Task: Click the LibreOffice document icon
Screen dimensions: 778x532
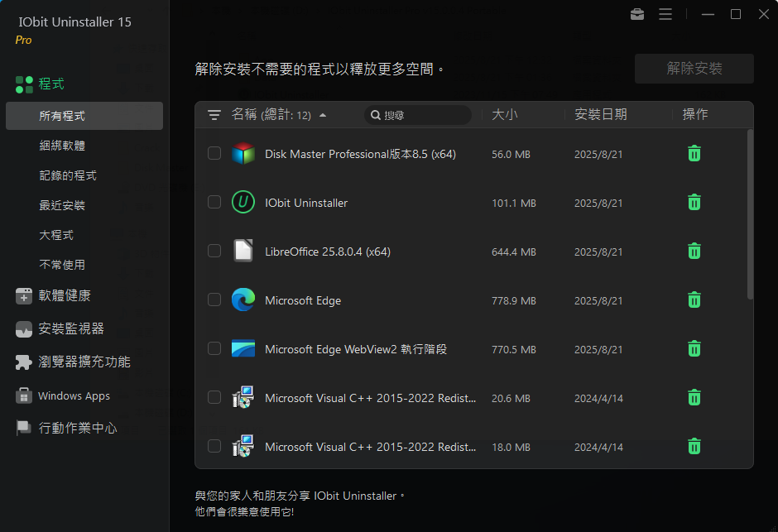Action: pos(243,251)
